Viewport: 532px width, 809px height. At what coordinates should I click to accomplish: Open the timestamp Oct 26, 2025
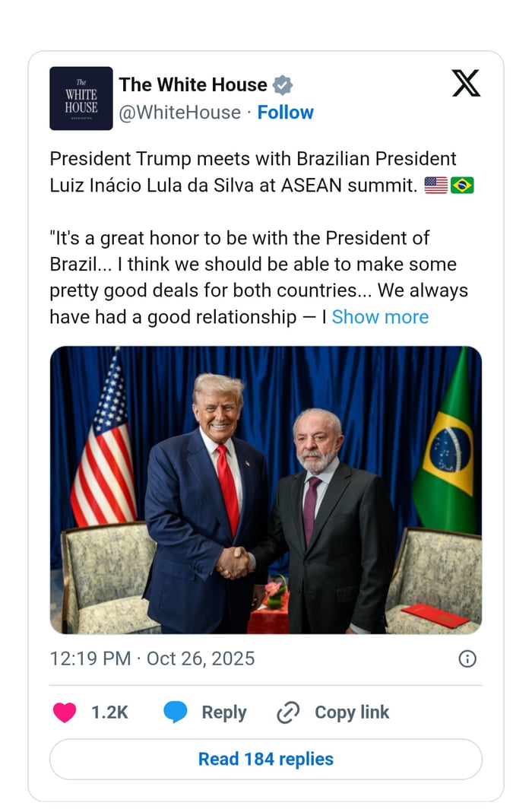click(200, 658)
